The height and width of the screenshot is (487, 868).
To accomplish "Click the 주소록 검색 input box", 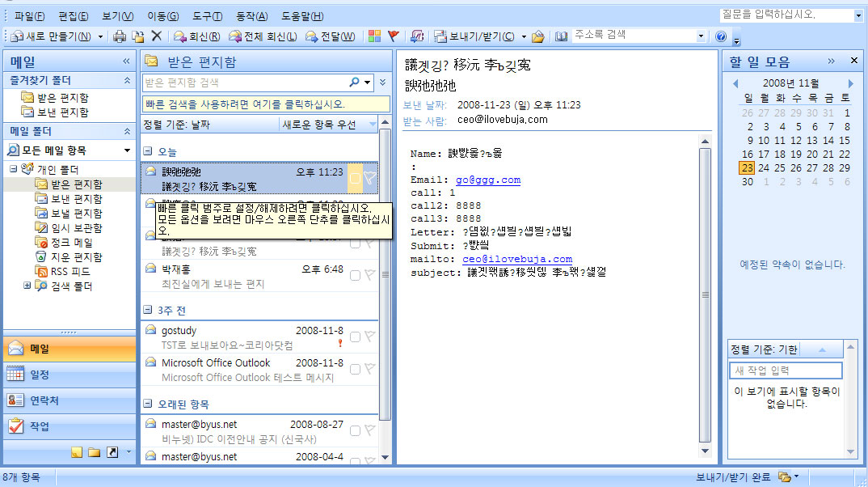I will (634, 36).
